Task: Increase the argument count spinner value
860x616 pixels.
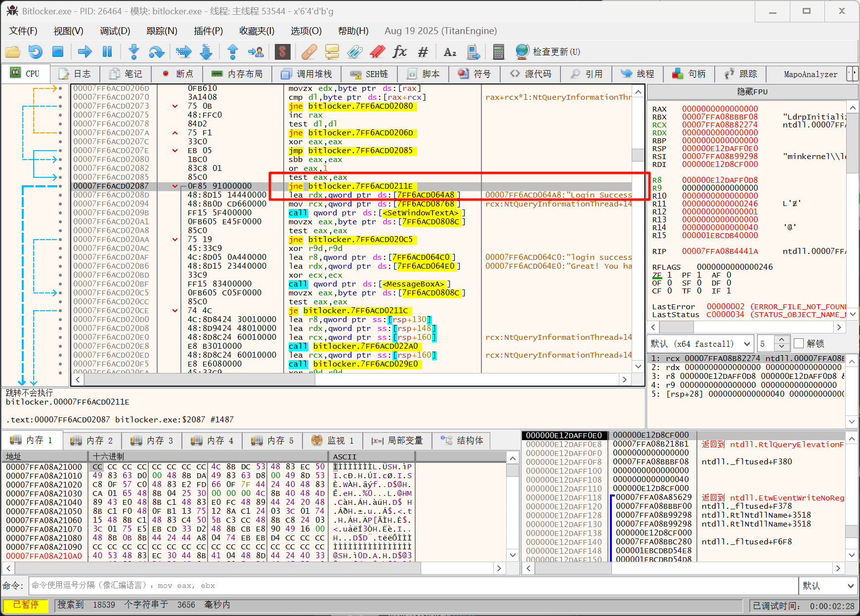Action: click(781, 340)
